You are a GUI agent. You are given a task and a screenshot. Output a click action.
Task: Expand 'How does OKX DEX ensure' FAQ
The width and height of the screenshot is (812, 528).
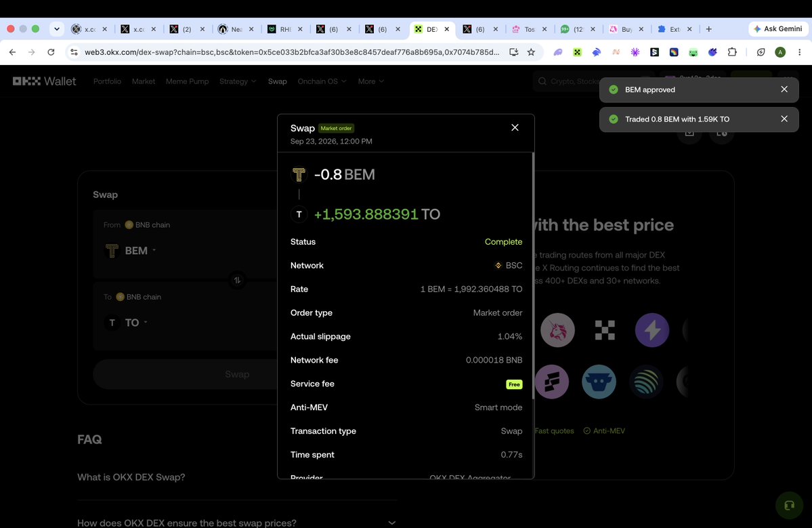pos(236,523)
